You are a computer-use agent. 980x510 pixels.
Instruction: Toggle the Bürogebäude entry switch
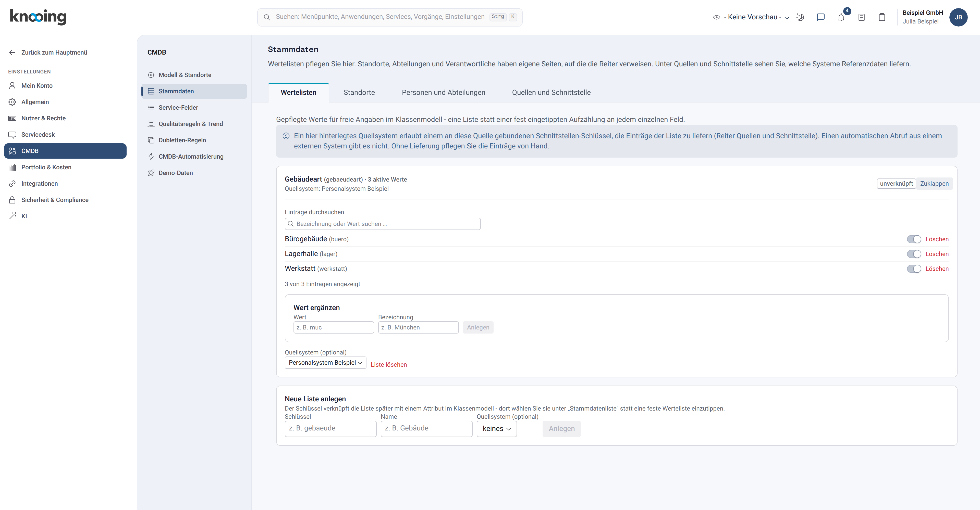[914, 239]
